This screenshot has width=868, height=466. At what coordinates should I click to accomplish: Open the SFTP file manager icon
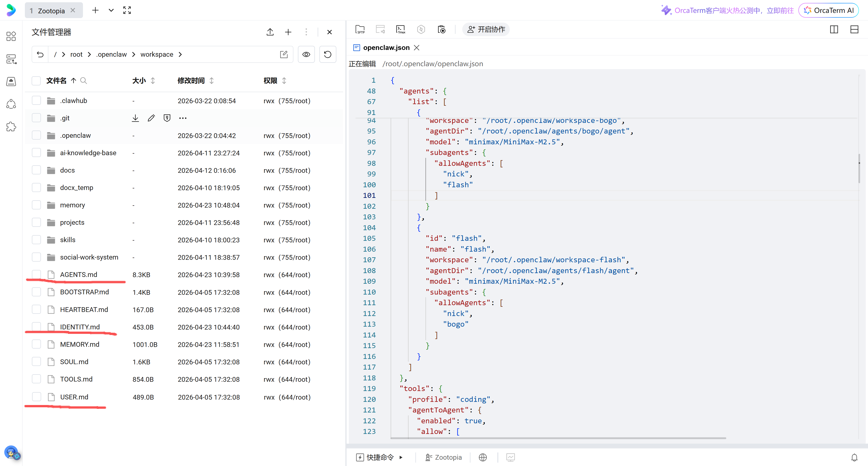[x=360, y=30]
